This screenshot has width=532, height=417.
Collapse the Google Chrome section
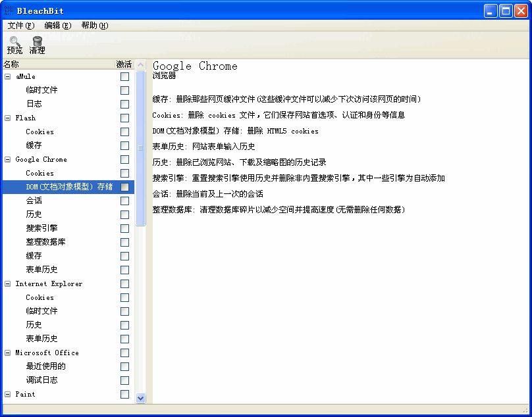(8, 159)
